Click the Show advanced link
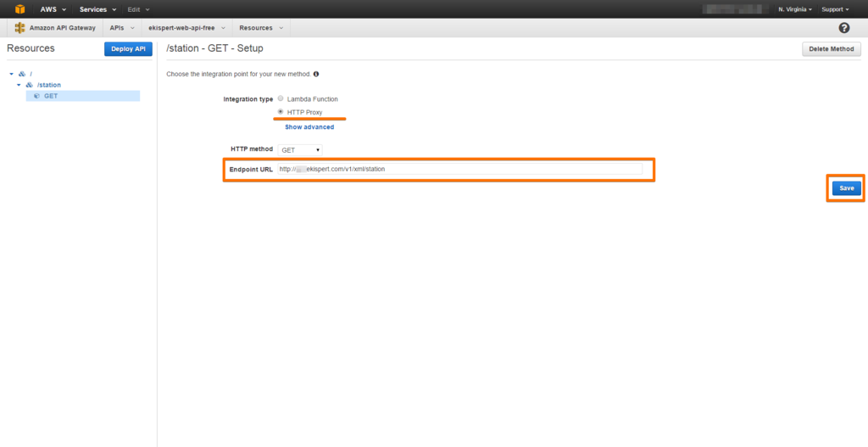The height and width of the screenshot is (447, 868). pos(309,127)
